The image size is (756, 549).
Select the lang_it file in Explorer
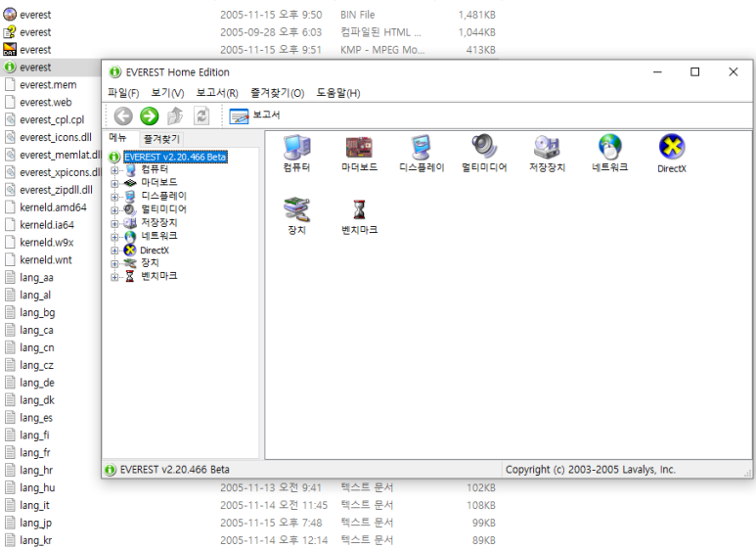click(34, 505)
